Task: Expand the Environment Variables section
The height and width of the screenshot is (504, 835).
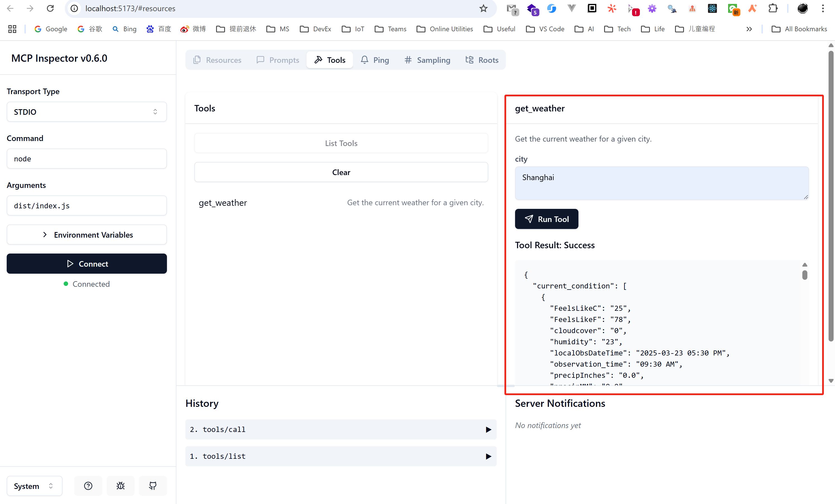Action: pos(87,235)
